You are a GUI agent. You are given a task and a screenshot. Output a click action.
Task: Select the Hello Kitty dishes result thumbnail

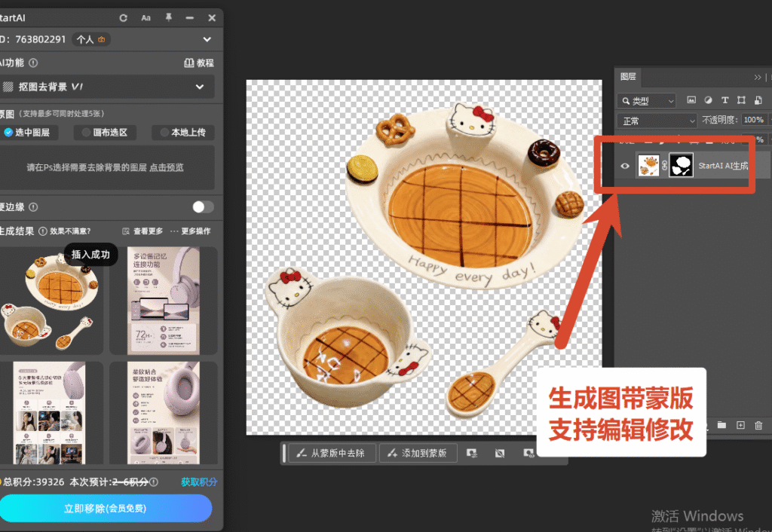(51, 301)
